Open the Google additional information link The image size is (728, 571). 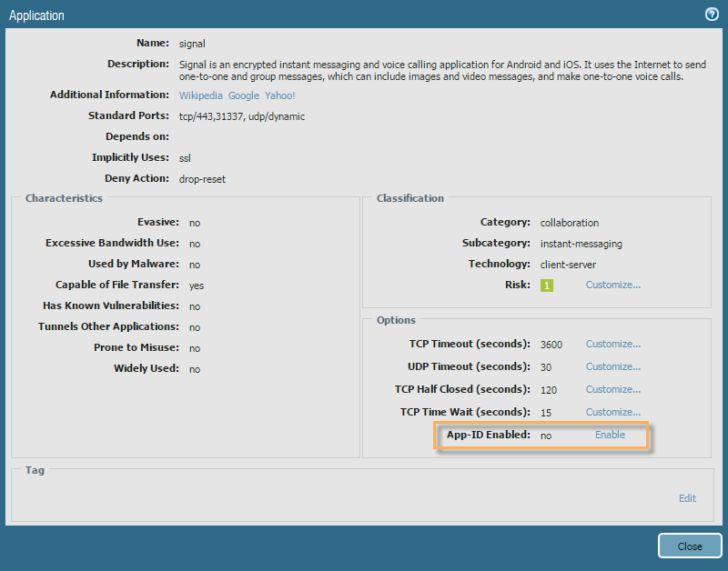243,95
